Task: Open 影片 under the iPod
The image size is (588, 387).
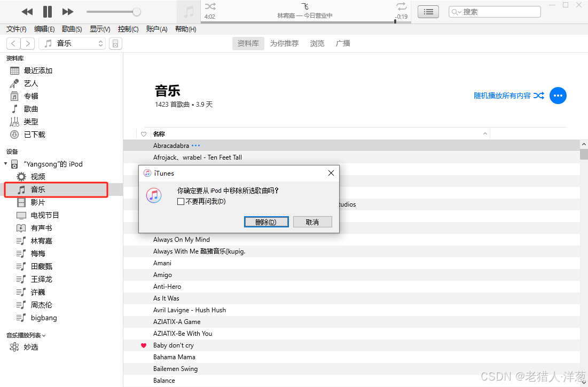Action: click(x=37, y=202)
